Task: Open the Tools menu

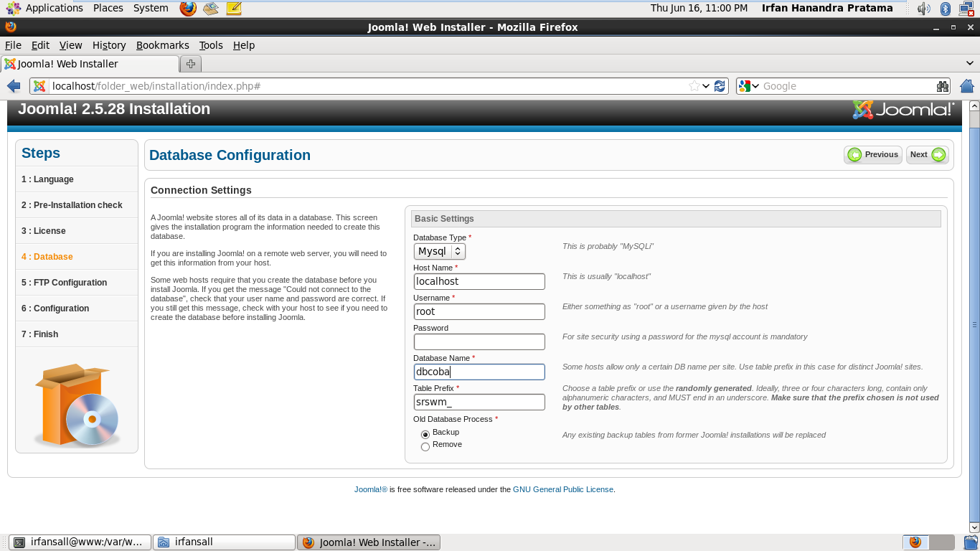Action: (211, 45)
